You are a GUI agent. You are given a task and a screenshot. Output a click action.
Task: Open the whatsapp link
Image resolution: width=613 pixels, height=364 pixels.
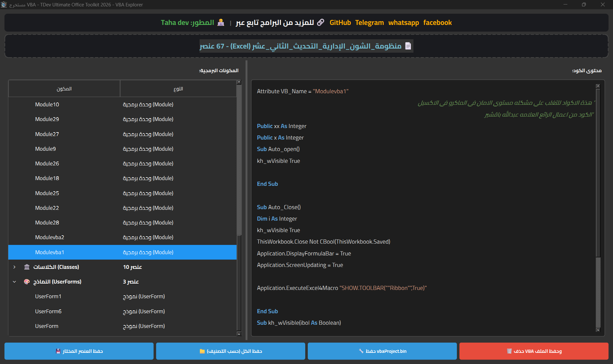(x=404, y=23)
